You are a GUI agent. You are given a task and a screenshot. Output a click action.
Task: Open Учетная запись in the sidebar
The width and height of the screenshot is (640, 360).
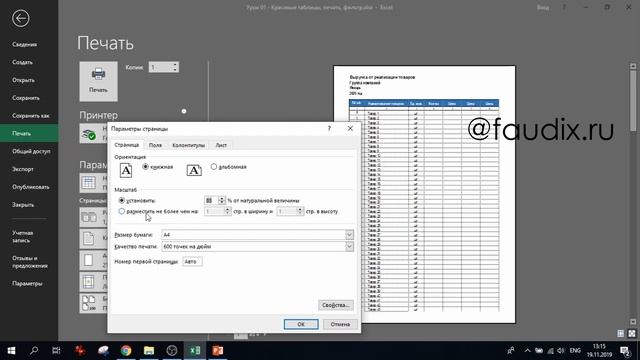pos(22,237)
